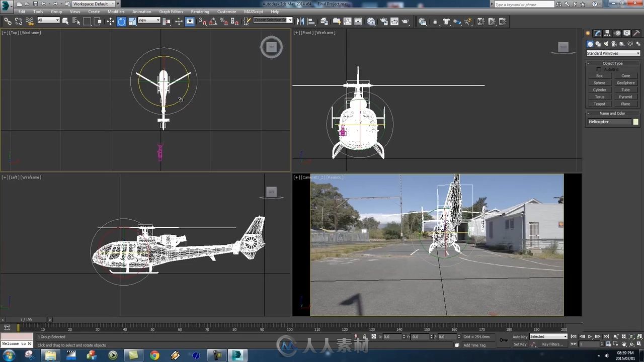Toggle the 3D Snaps button
The height and width of the screenshot is (362, 644).
pos(202,21)
